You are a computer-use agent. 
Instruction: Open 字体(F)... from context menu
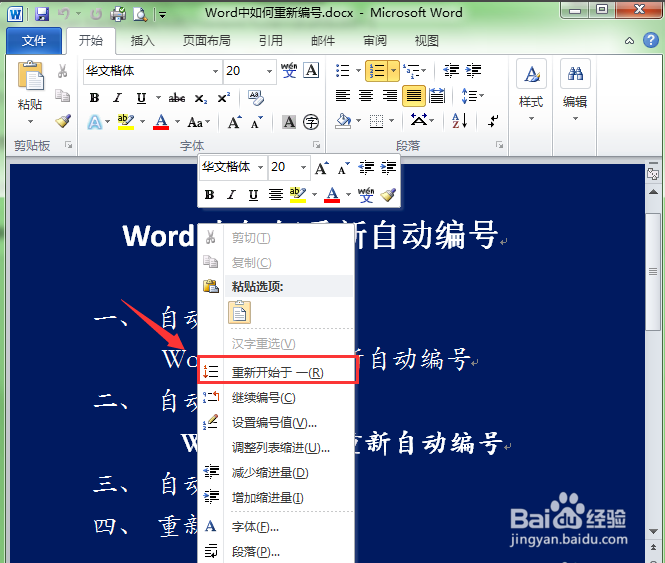(276, 527)
